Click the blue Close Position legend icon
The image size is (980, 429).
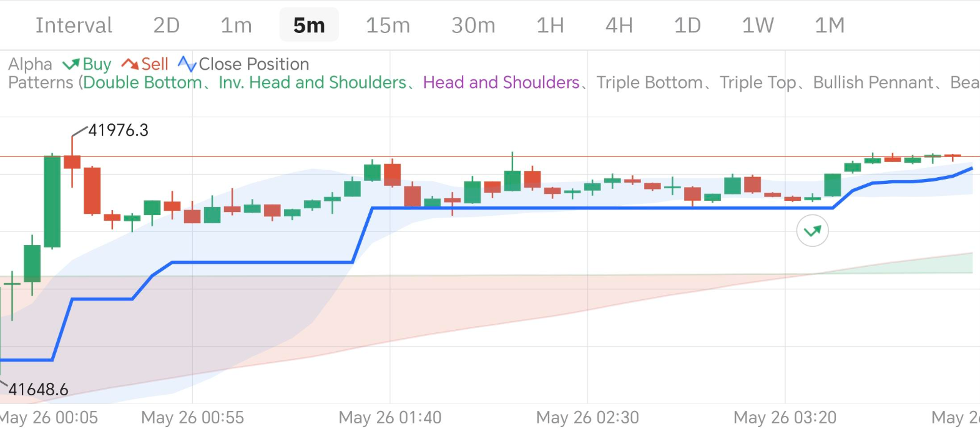click(187, 64)
